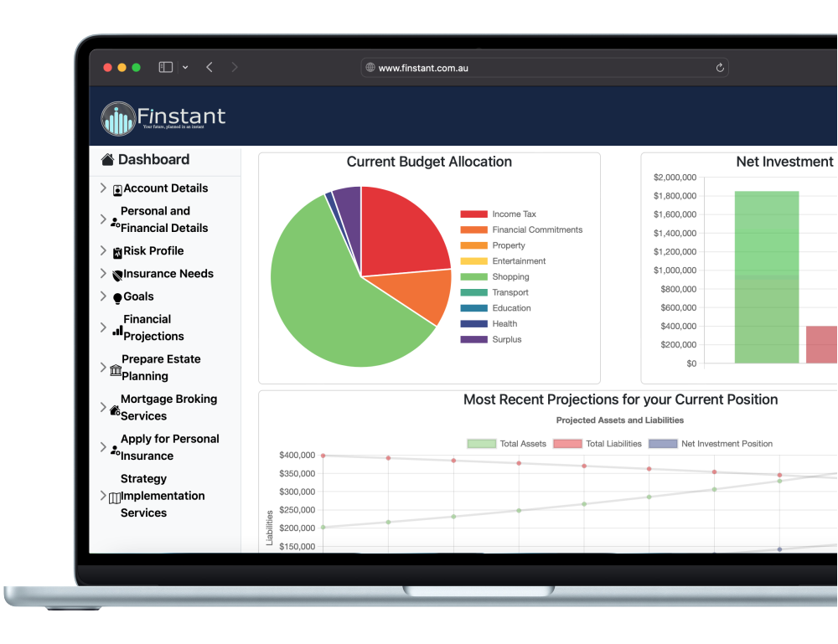Click the browser back button
The width and height of the screenshot is (838, 644).
(x=209, y=67)
